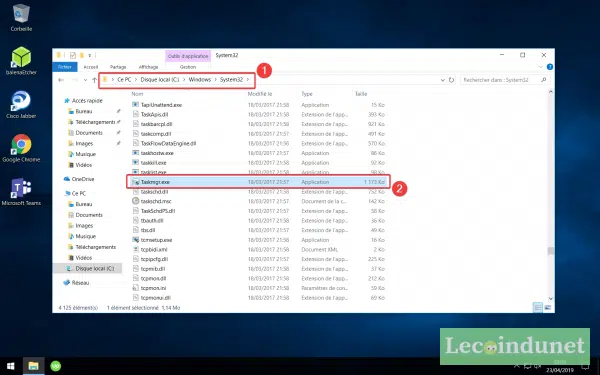Screen dimensions: 600x375
Task: Open the Fichier menu tab
Action: point(65,67)
